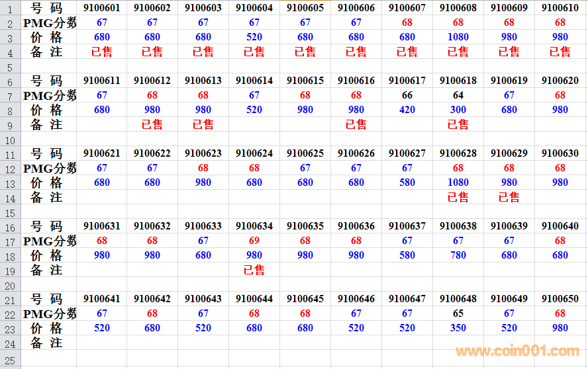Select the 已售 cell under 9100634
Image resolution: width=588 pixels, height=369 pixels.
254,270
